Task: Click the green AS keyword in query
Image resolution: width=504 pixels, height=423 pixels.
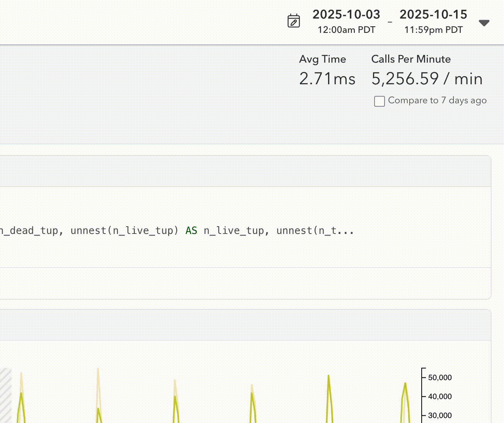Action: [191, 231]
